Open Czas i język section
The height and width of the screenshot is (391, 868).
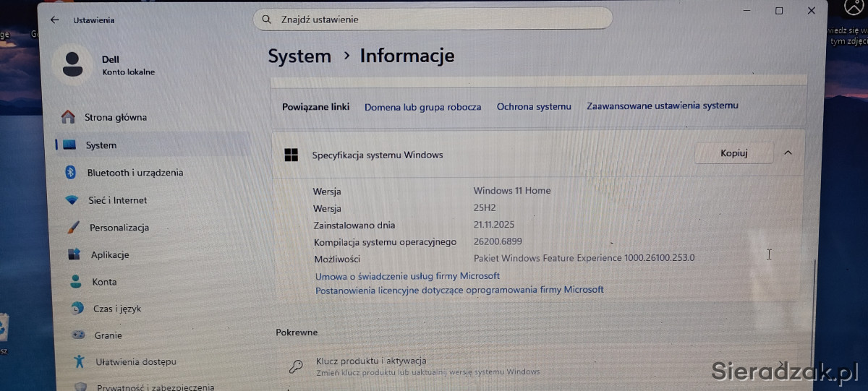(x=116, y=309)
